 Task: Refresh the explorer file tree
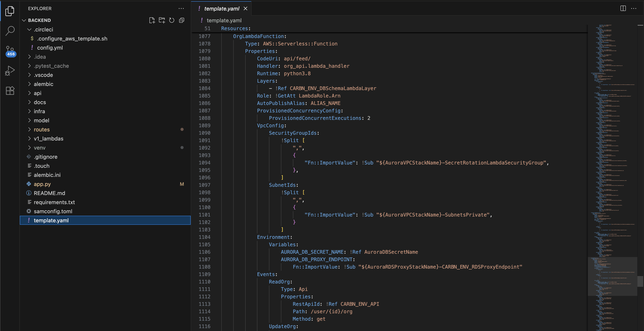tap(172, 20)
